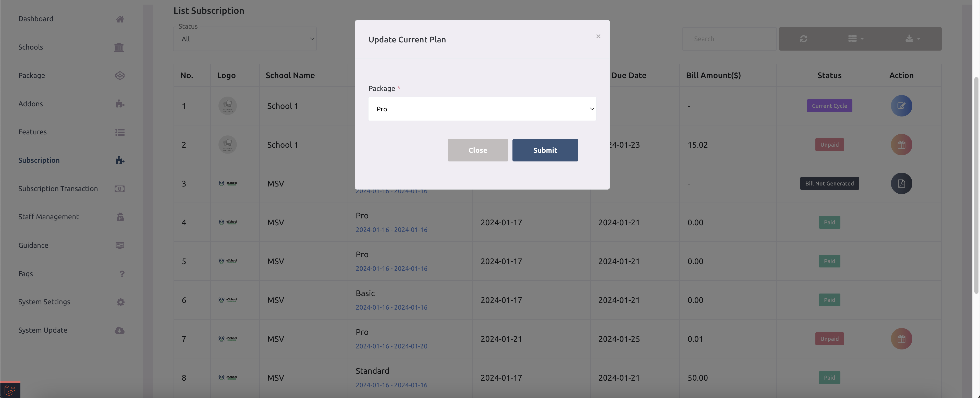Open the PDF invoice icon for MSV row
The image size is (980, 398).
tap(901, 183)
